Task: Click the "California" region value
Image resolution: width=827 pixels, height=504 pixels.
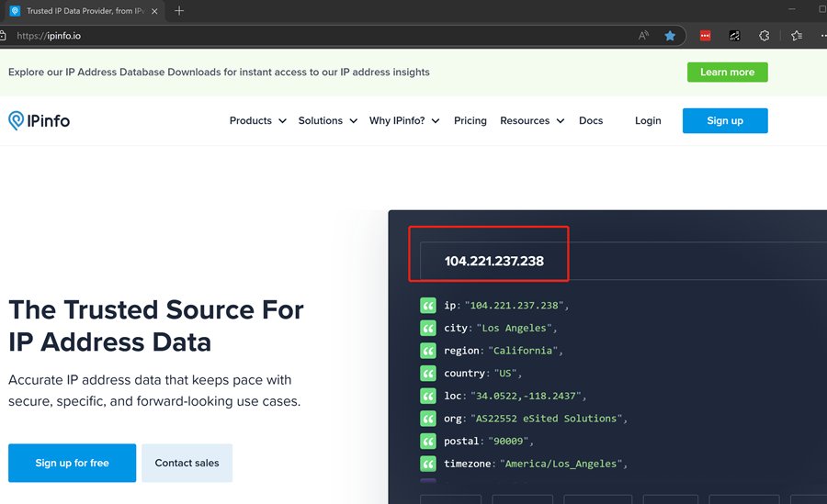Action: pos(523,351)
